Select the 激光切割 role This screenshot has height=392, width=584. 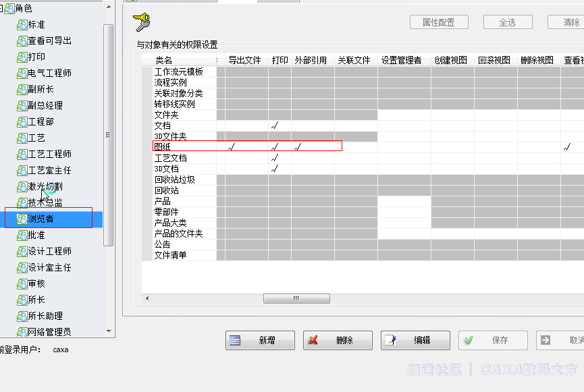45,186
